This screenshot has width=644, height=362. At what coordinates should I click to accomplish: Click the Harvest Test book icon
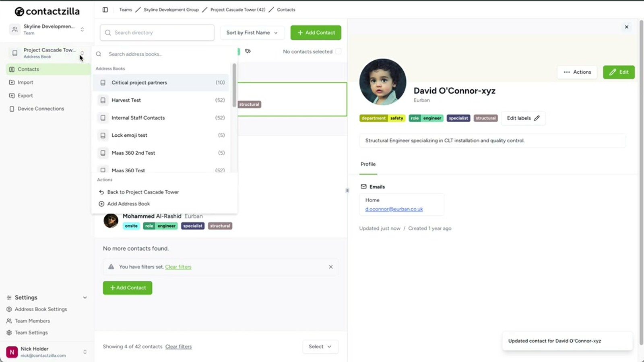point(103,100)
